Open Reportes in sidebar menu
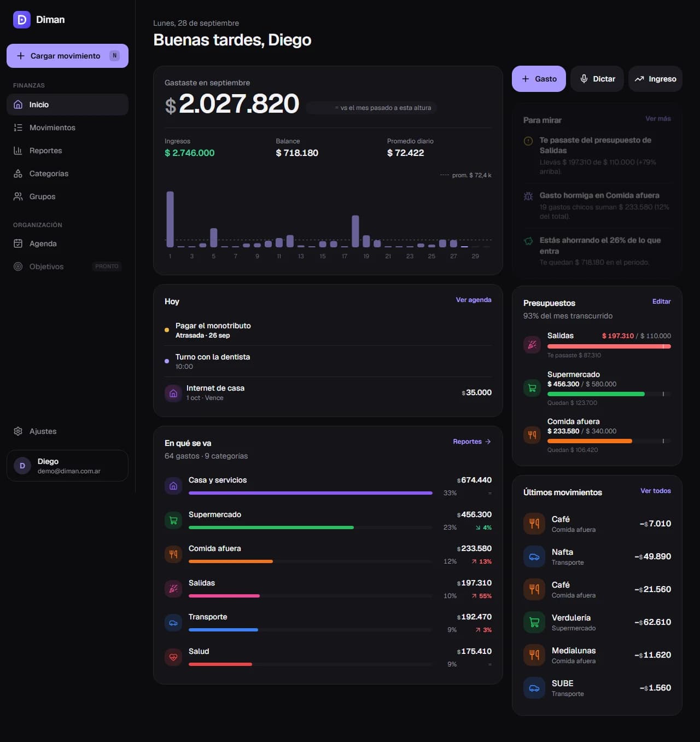 (67, 150)
